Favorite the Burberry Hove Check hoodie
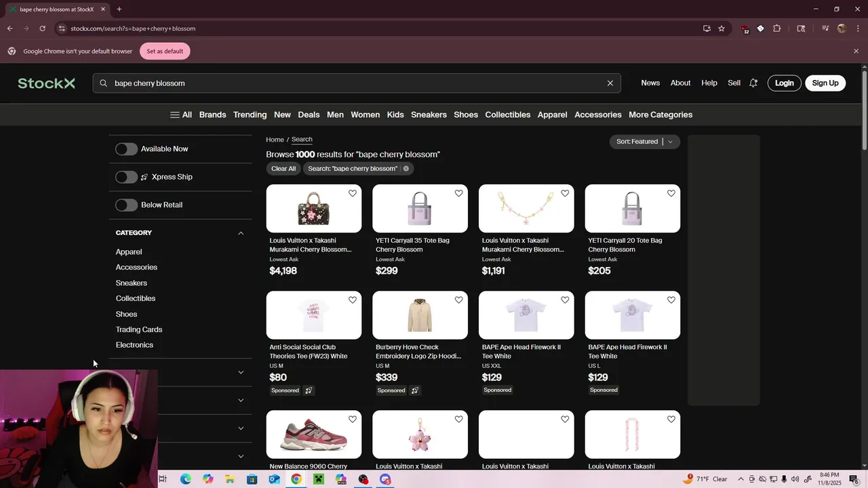Image resolution: width=868 pixels, height=488 pixels. (x=458, y=300)
